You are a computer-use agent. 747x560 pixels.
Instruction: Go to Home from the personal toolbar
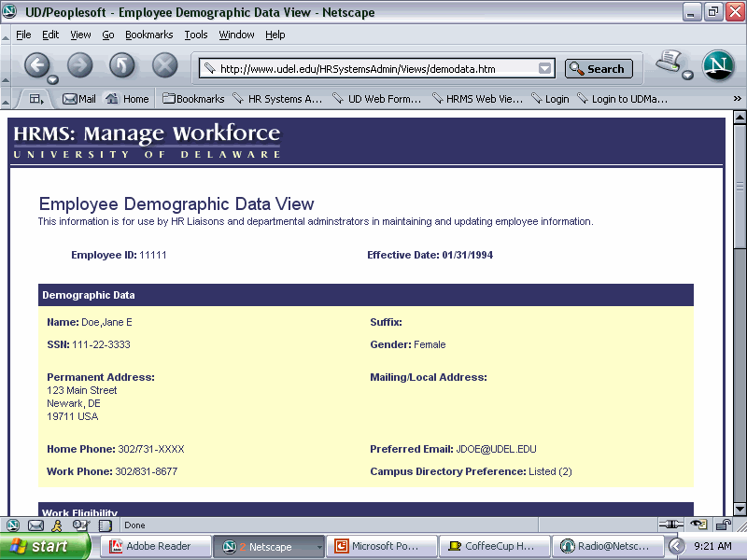(127, 99)
